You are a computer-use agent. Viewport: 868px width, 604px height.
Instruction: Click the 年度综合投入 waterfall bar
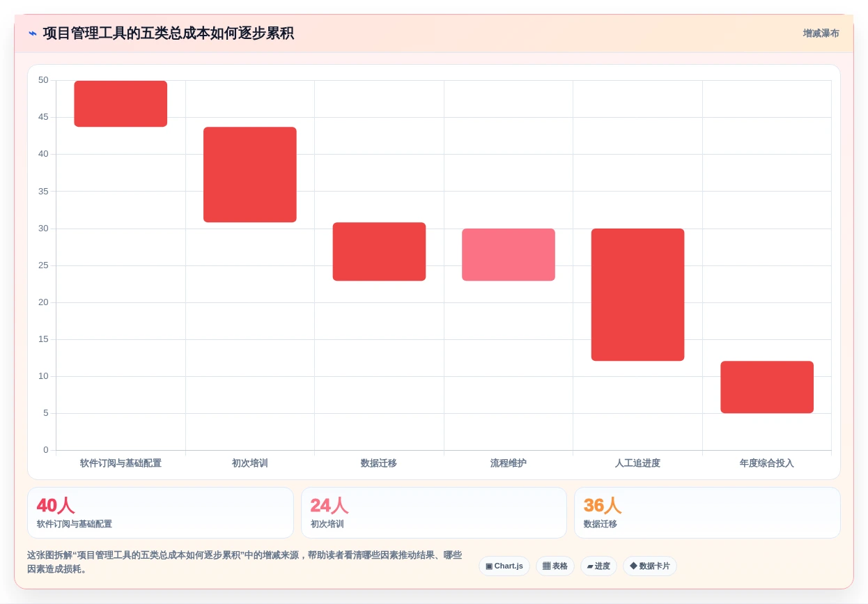point(767,387)
